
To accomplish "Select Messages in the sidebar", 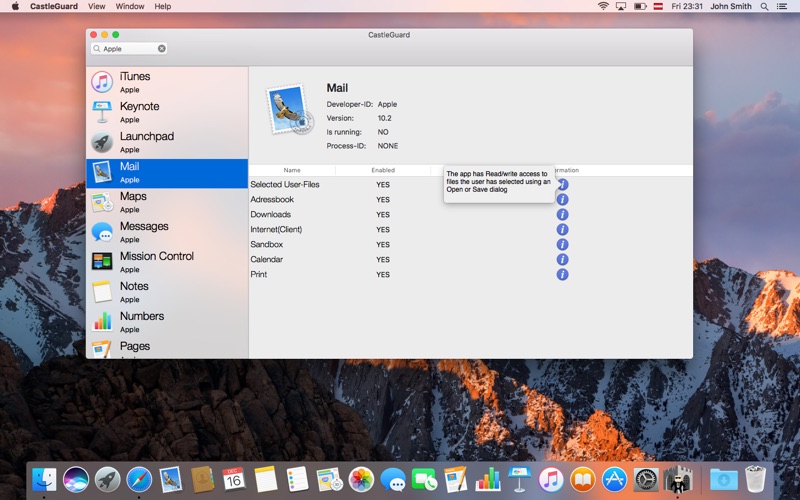I will pos(167,233).
